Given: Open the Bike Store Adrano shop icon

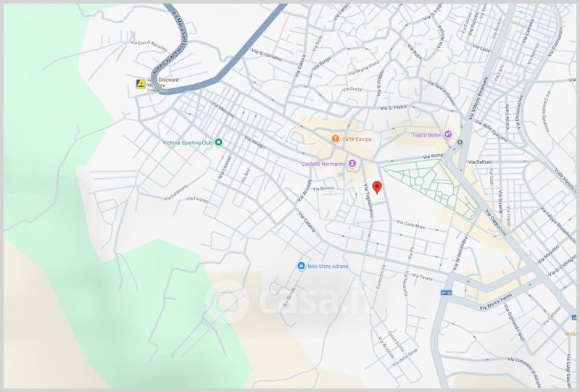Looking at the screenshot, I should coord(300,266).
